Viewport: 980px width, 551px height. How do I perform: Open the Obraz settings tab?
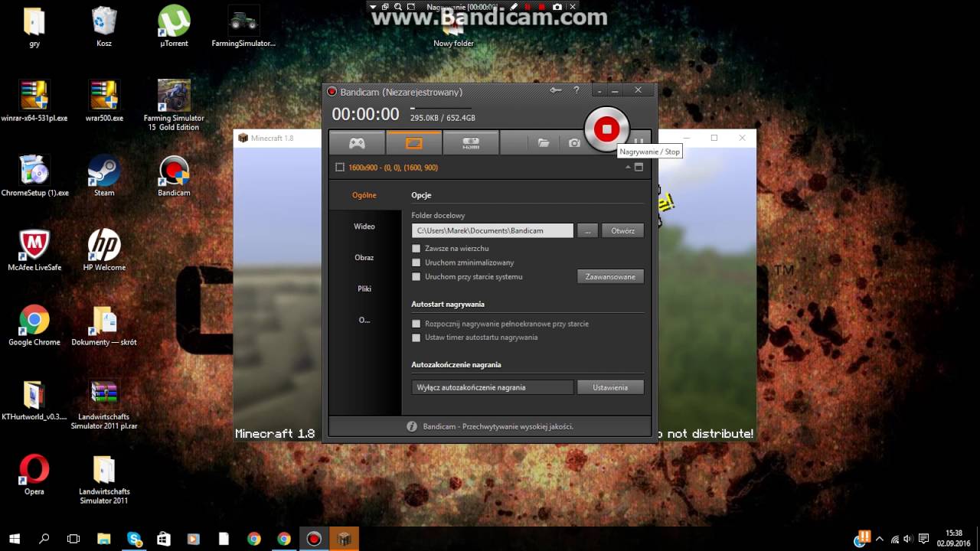click(x=364, y=258)
